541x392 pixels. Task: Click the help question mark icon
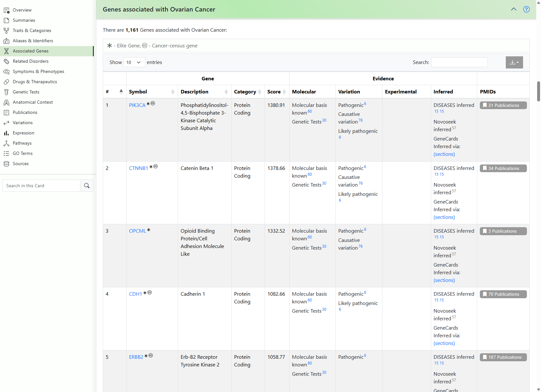pyautogui.click(x=526, y=9)
